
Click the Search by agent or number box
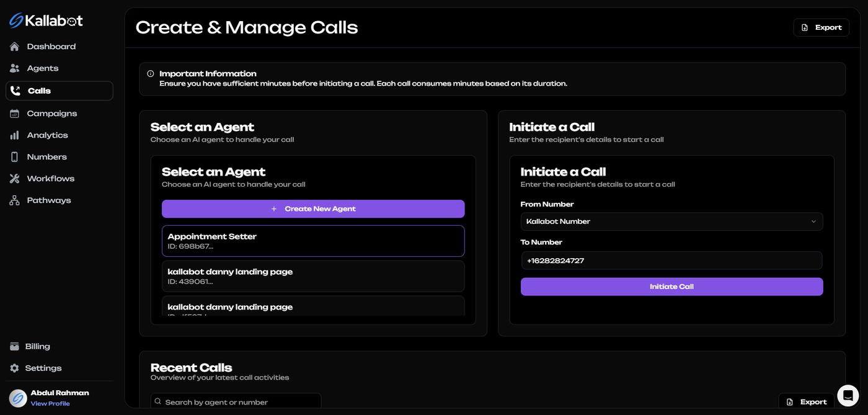click(x=236, y=402)
